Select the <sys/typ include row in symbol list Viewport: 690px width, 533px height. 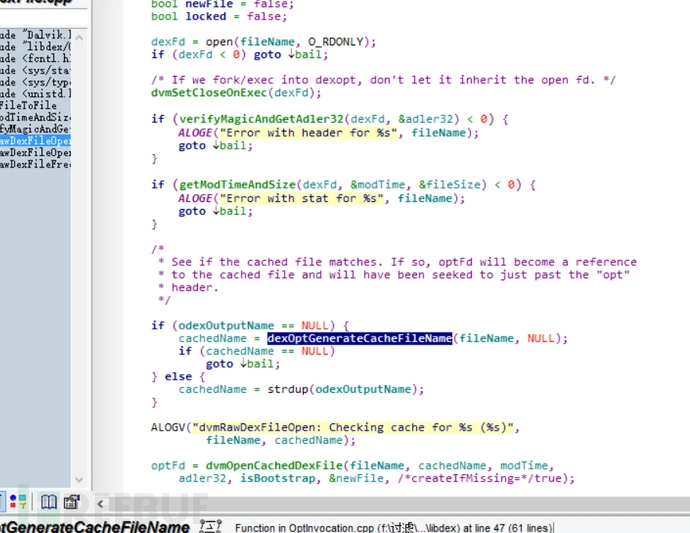tap(35, 82)
